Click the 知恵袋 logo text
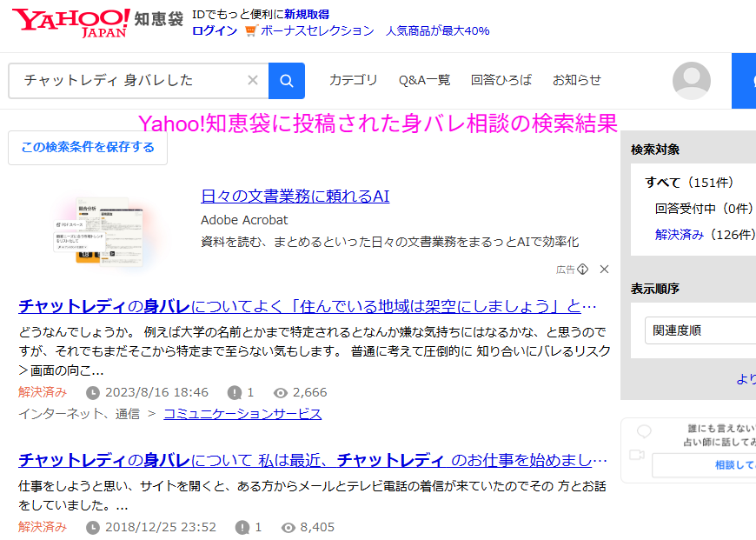Image resolution: width=756 pixels, height=540 pixels. [x=159, y=19]
